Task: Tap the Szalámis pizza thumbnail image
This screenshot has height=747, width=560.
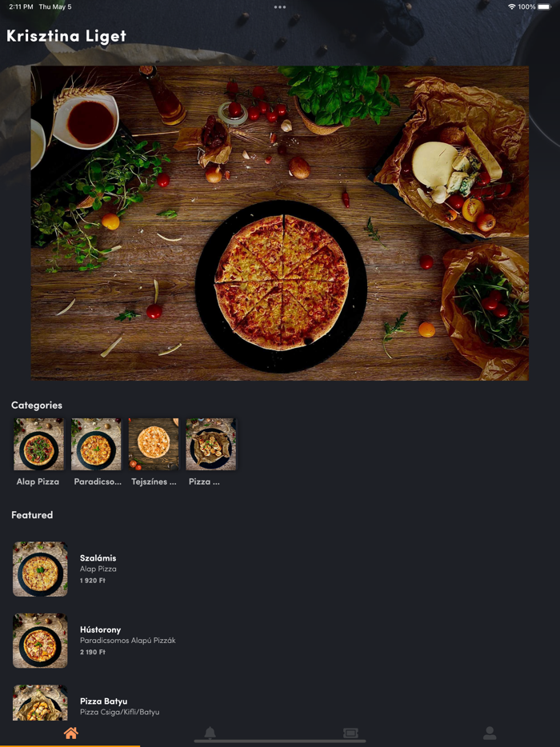Action: 40,569
